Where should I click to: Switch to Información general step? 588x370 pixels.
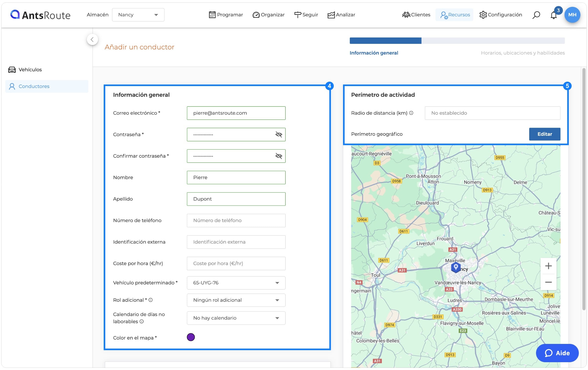point(374,53)
